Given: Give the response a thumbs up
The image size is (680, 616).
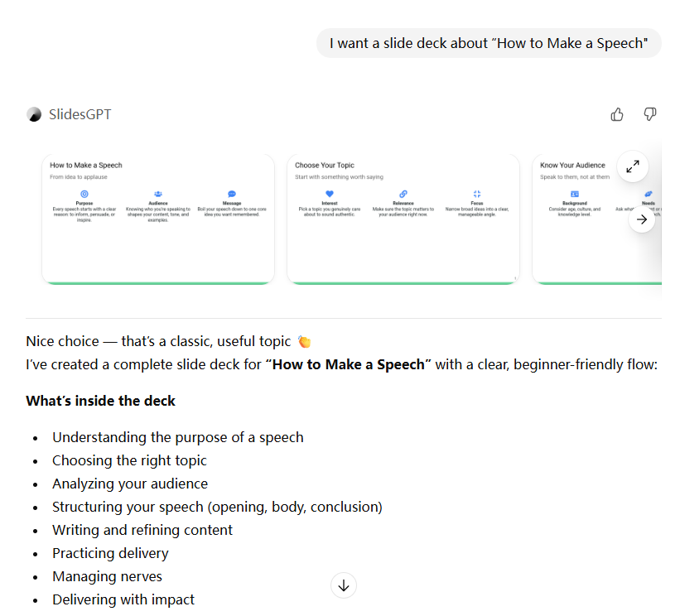Looking at the screenshot, I should [617, 114].
